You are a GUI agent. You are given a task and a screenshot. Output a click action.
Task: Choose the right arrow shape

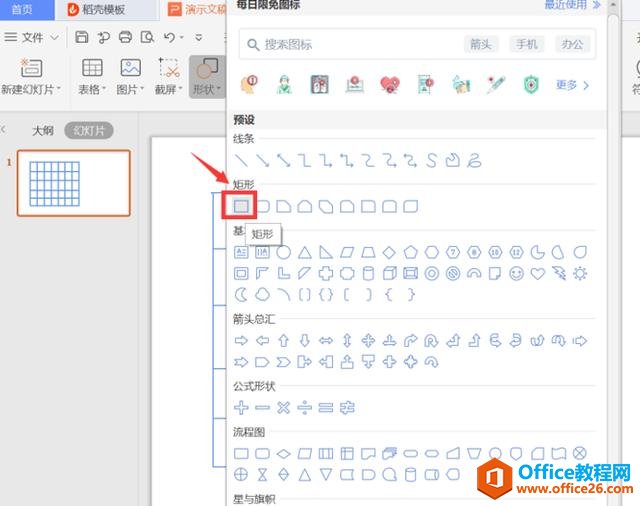point(241,340)
